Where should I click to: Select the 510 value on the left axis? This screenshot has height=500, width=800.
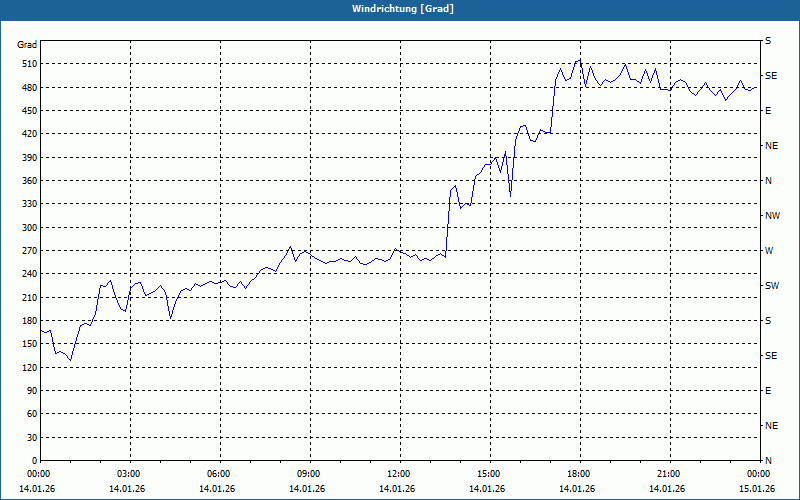27,64
